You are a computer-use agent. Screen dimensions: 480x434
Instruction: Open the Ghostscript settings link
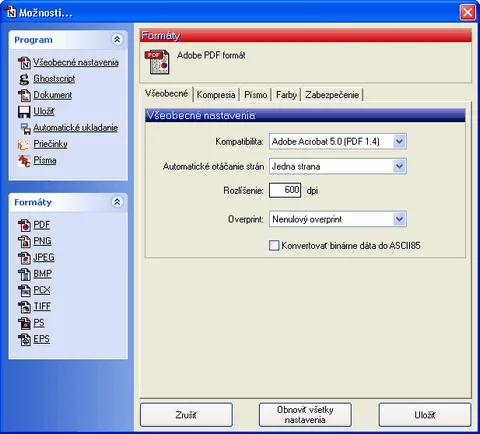point(54,79)
